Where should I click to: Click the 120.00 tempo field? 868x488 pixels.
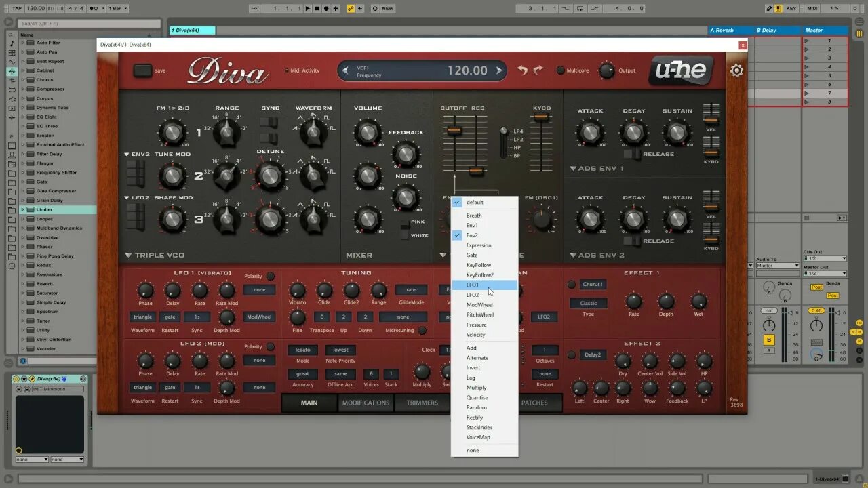click(36, 8)
